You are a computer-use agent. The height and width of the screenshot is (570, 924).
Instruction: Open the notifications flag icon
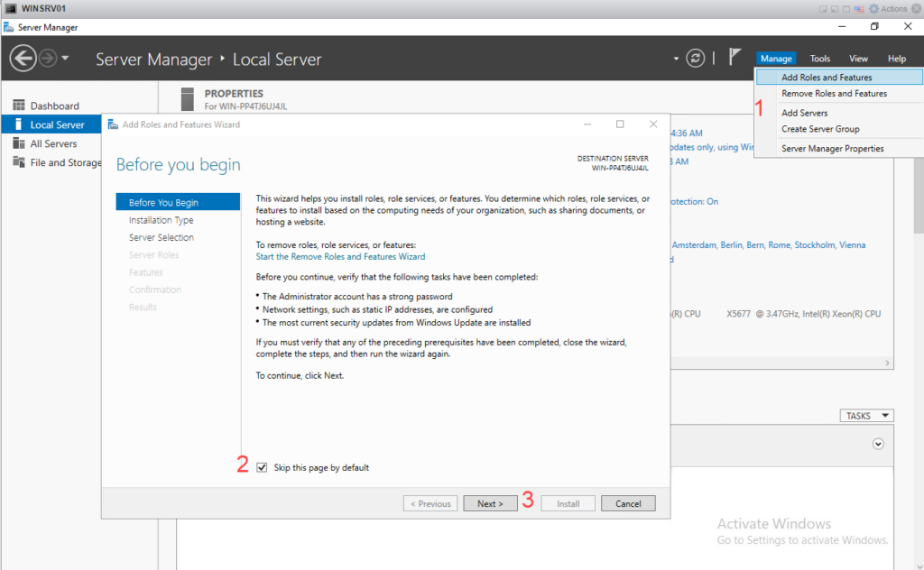pyautogui.click(x=735, y=57)
